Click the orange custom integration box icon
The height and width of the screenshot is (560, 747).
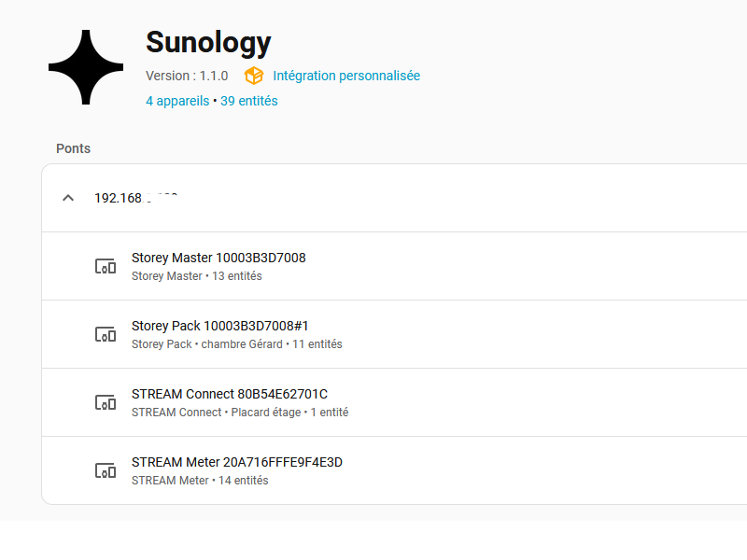[x=254, y=76]
